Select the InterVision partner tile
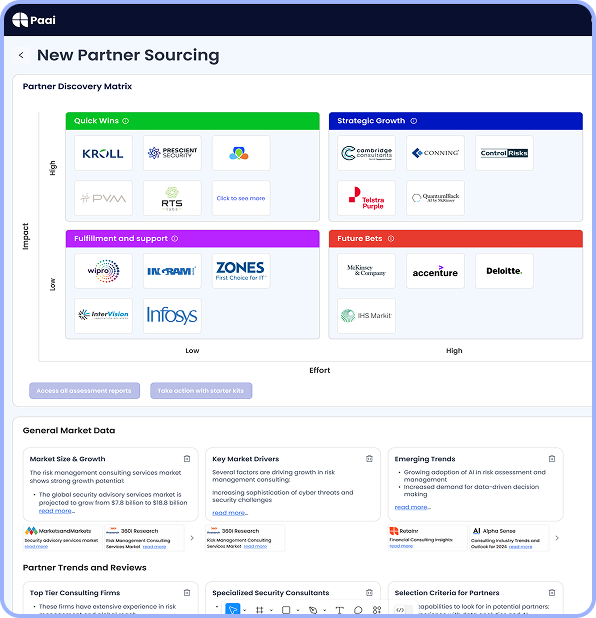The width and height of the screenshot is (596, 618). click(x=103, y=316)
